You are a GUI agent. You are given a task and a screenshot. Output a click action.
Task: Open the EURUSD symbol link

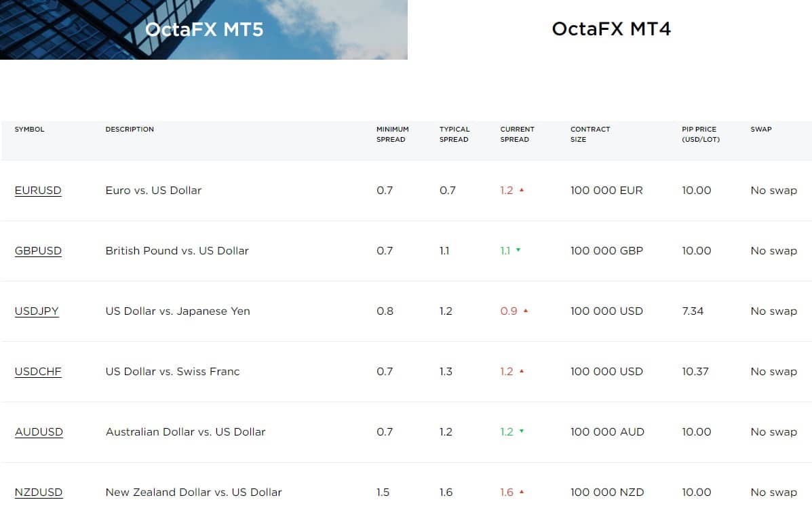pos(38,191)
